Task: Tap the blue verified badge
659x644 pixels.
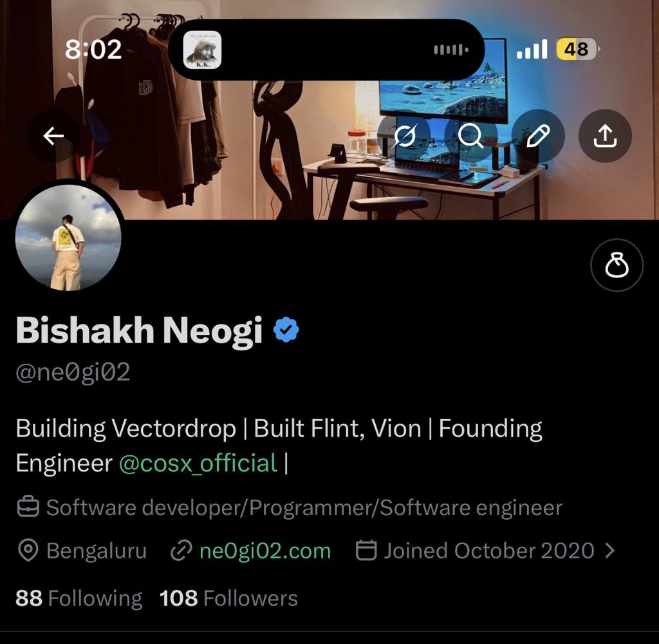Action: (286, 329)
